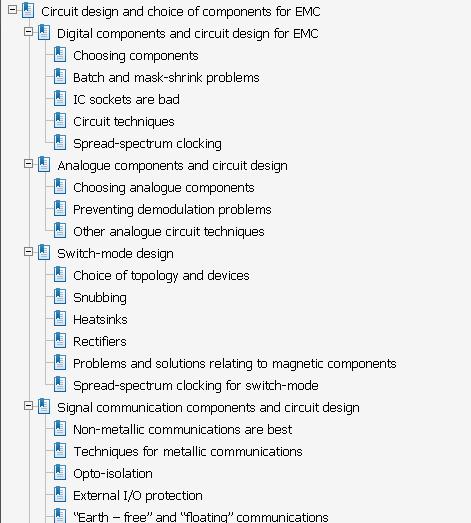
Task: Click the bookmark icon for Switch-mode design
Action: (44, 253)
